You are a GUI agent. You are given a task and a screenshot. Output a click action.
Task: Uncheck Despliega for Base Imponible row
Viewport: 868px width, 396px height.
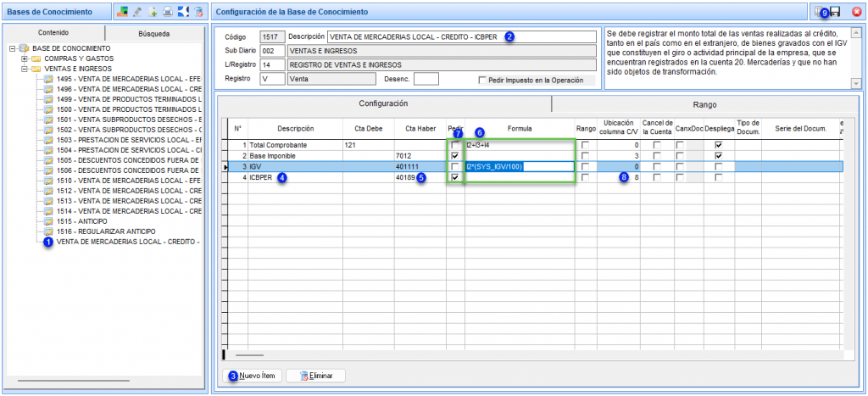pyautogui.click(x=719, y=156)
